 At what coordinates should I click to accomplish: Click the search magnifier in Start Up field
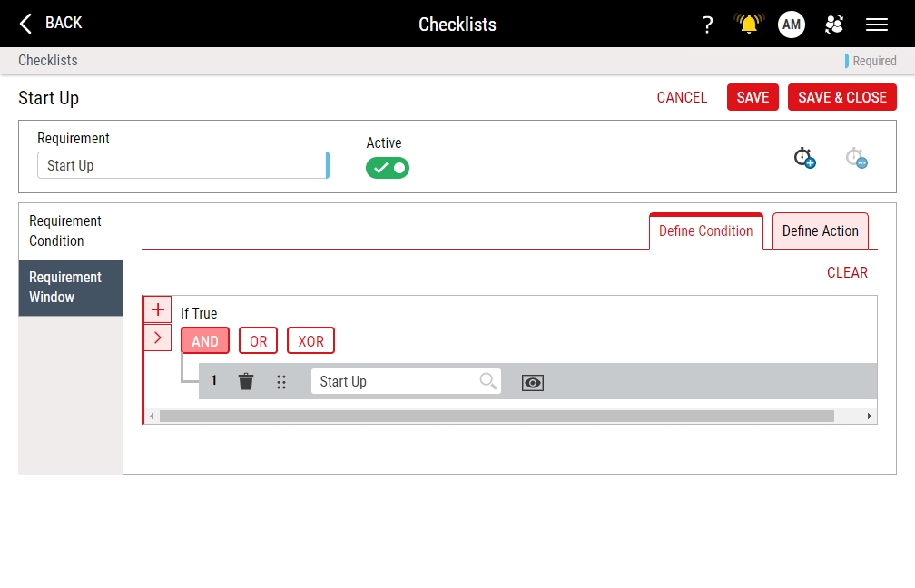point(488,381)
